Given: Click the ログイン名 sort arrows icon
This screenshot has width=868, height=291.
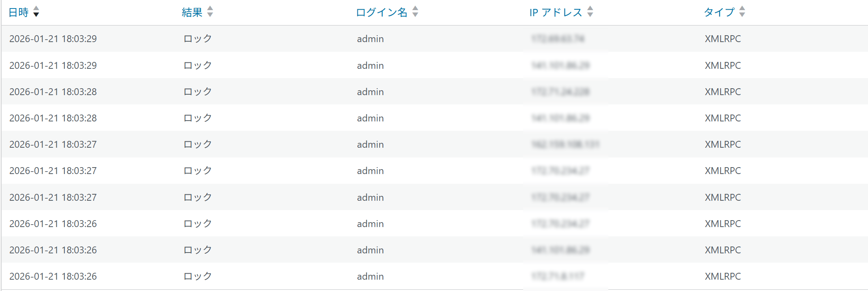Looking at the screenshot, I should tap(415, 12).
